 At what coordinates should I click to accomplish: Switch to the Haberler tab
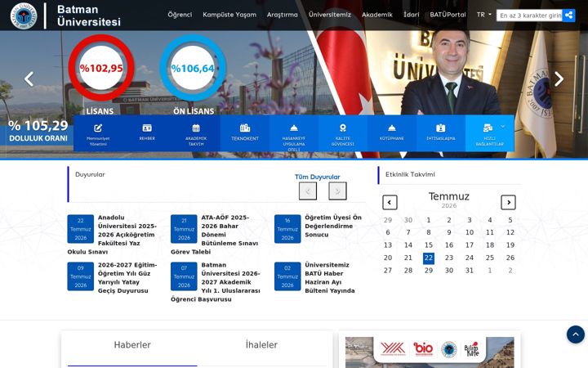pyautogui.click(x=132, y=345)
